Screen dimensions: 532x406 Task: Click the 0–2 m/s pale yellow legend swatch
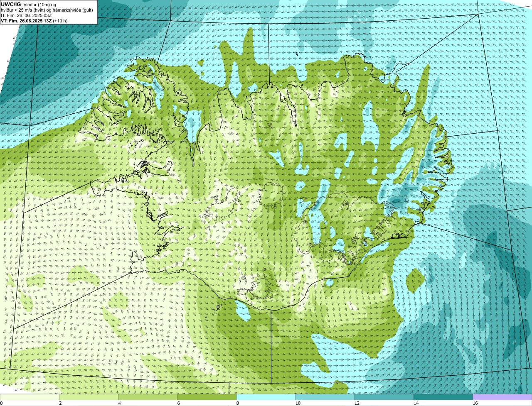[x=30, y=397]
